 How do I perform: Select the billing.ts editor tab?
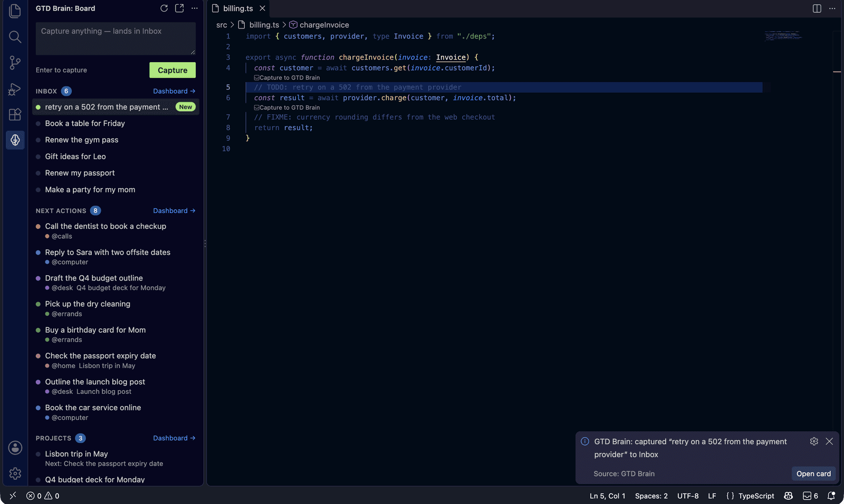(x=238, y=8)
